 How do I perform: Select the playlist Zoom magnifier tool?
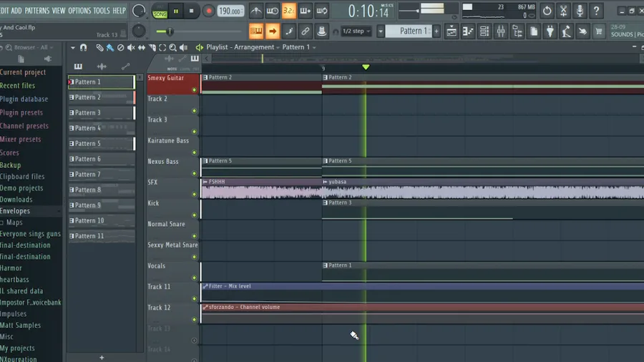click(x=173, y=48)
